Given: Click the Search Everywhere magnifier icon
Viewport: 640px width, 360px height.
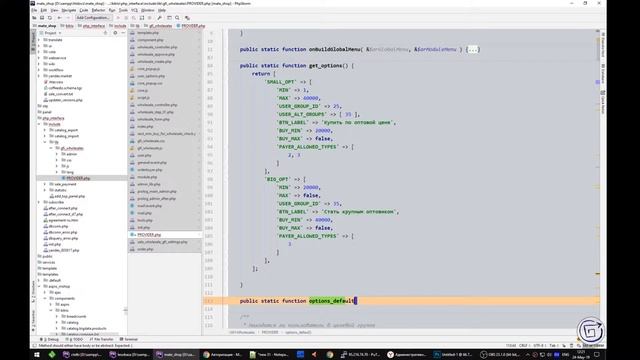Looking at the screenshot, I should pyautogui.click(x=177, y=18).
